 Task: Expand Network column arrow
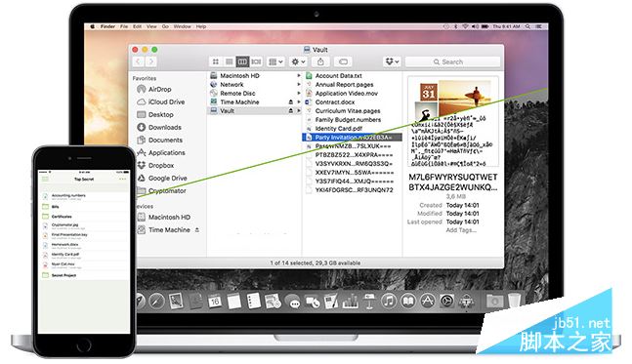[299, 85]
